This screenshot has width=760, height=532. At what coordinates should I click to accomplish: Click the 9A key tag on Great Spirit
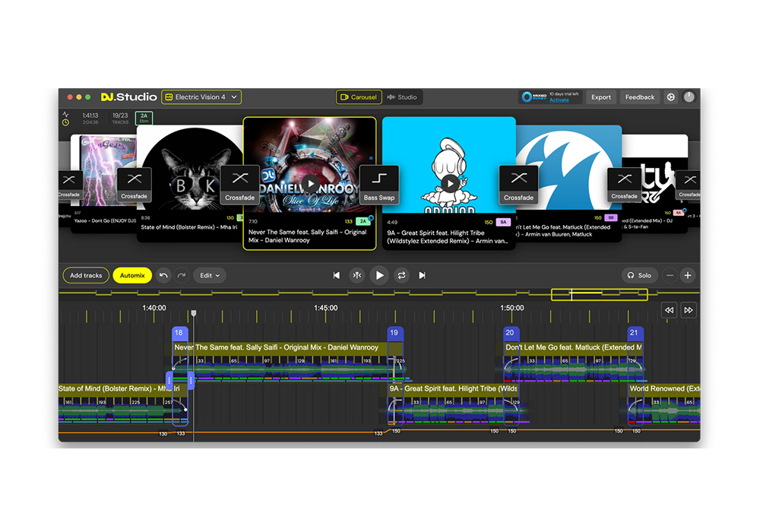[503, 222]
